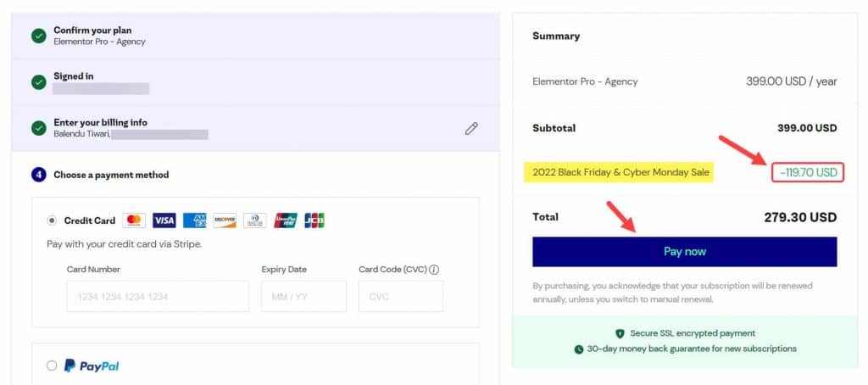This screenshot has height=385, width=868.
Task: Click the Discover card logo
Action: (225, 220)
